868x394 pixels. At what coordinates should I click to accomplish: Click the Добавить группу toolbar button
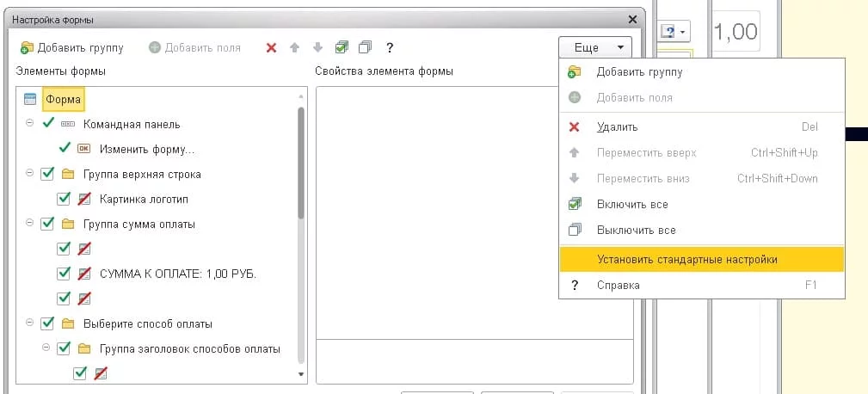tap(72, 47)
